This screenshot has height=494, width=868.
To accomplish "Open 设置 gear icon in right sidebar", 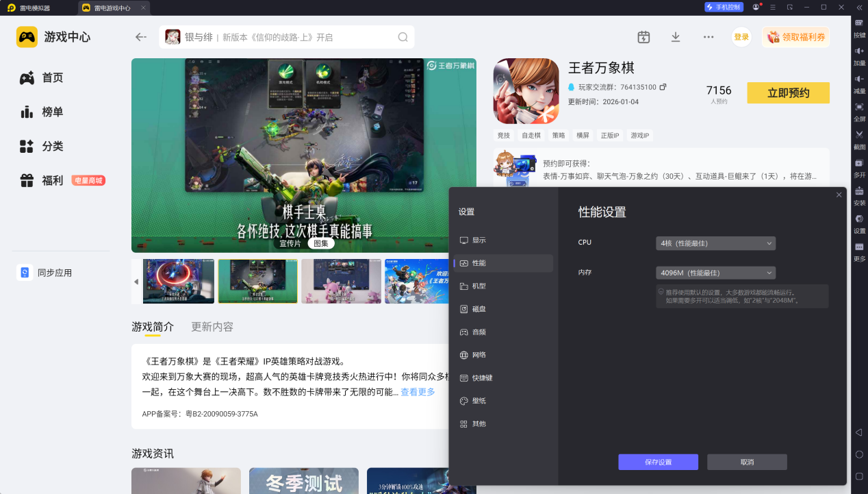I will click(x=859, y=219).
